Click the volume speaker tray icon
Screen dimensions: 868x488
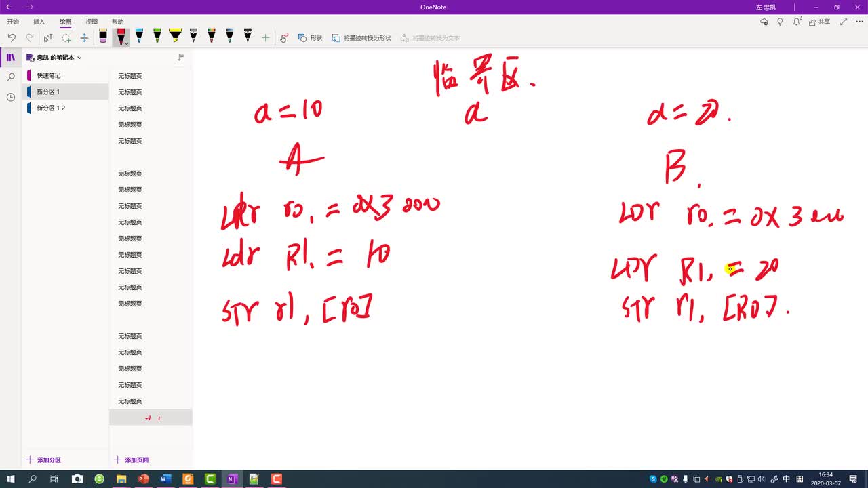click(x=762, y=479)
